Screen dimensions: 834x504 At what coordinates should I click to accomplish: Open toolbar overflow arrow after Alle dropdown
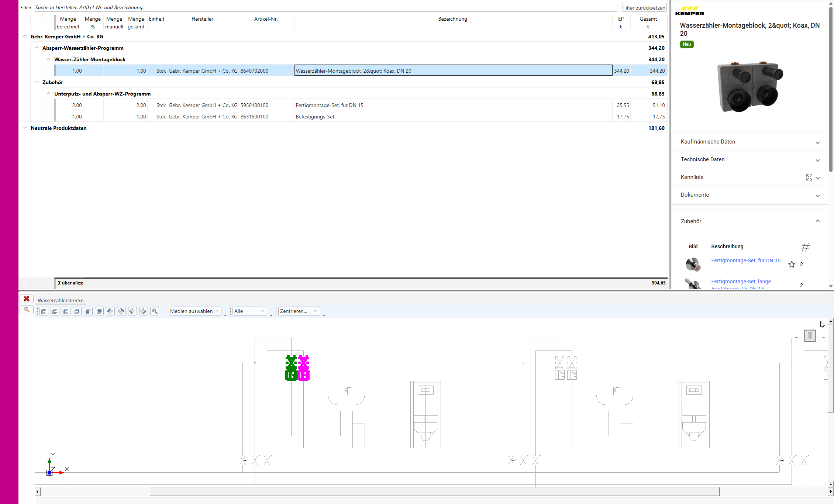tap(271, 315)
